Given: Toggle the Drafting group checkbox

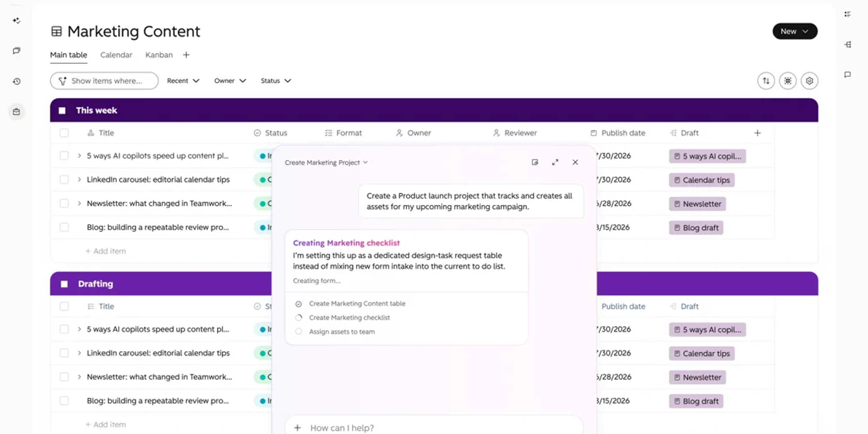Looking at the screenshot, I should [64, 284].
